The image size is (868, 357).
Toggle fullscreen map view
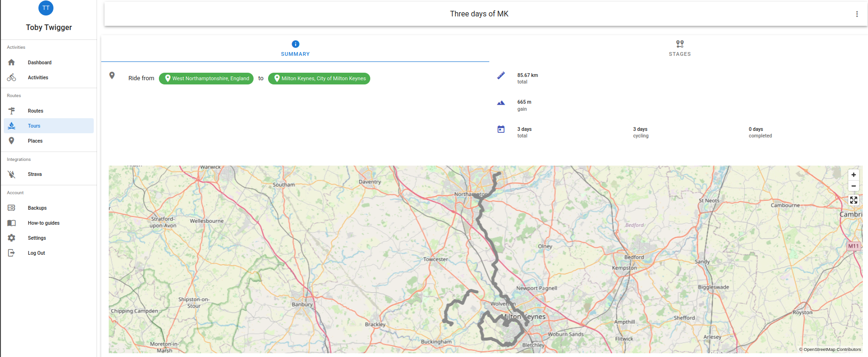pyautogui.click(x=853, y=200)
